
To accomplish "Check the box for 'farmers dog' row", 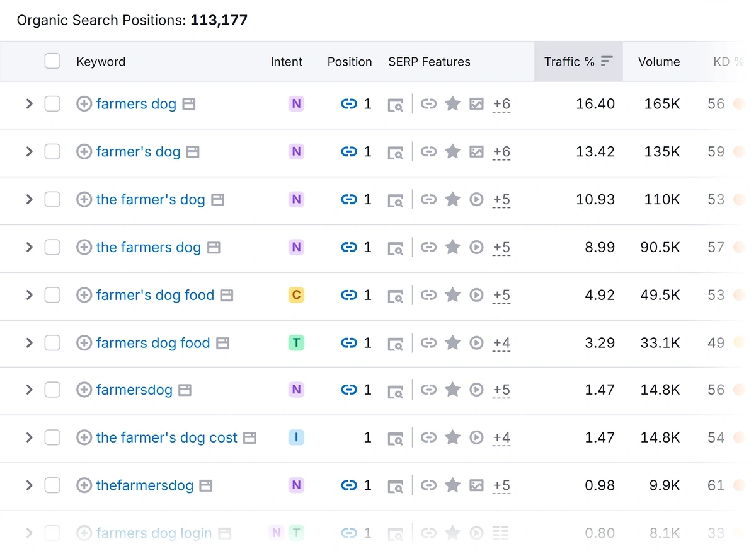I will click(x=52, y=104).
